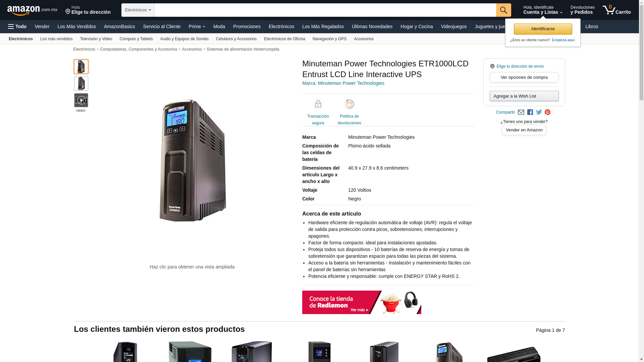Expand the Prime dropdown menu

click(197, 26)
